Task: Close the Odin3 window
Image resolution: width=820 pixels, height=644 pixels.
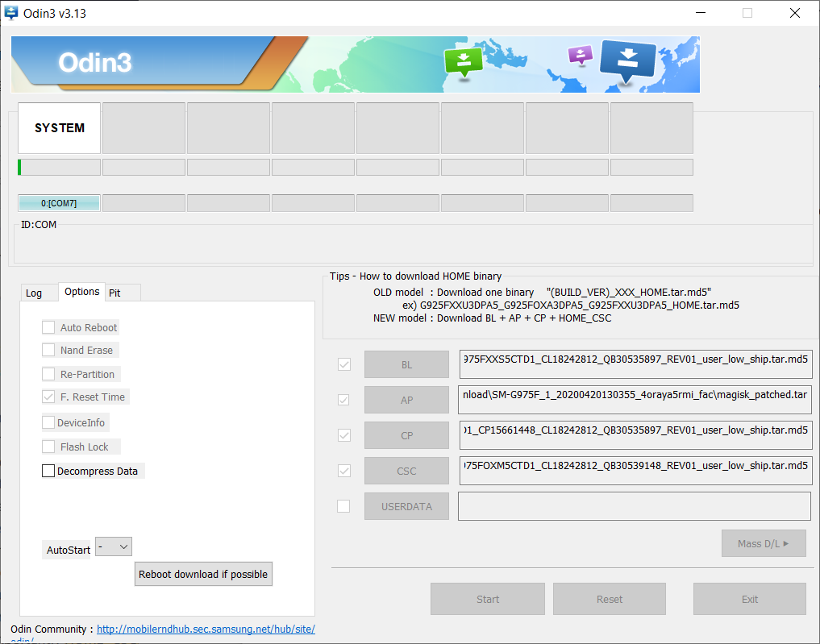Action: point(795,13)
